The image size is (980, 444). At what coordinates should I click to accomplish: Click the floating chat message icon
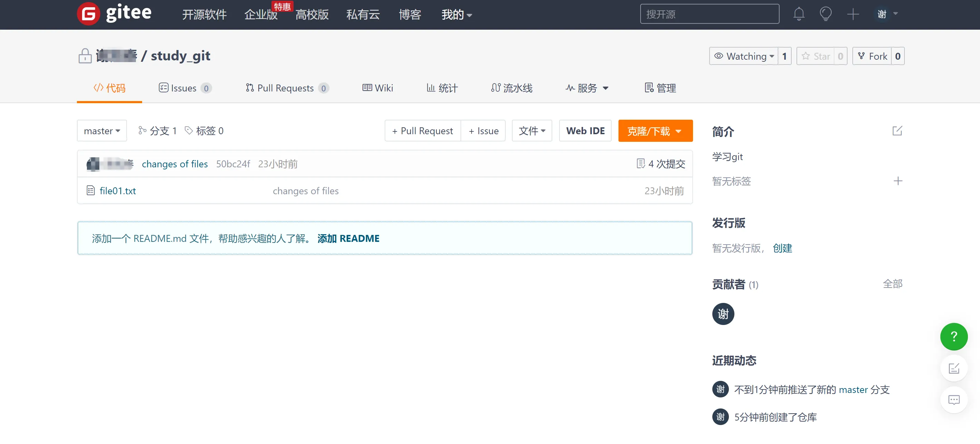click(954, 399)
